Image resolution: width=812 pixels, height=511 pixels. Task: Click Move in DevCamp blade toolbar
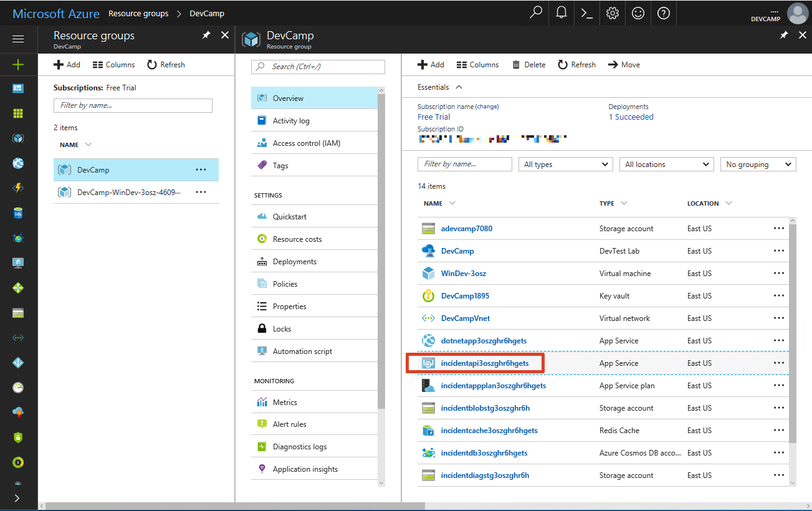tap(624, 64)
